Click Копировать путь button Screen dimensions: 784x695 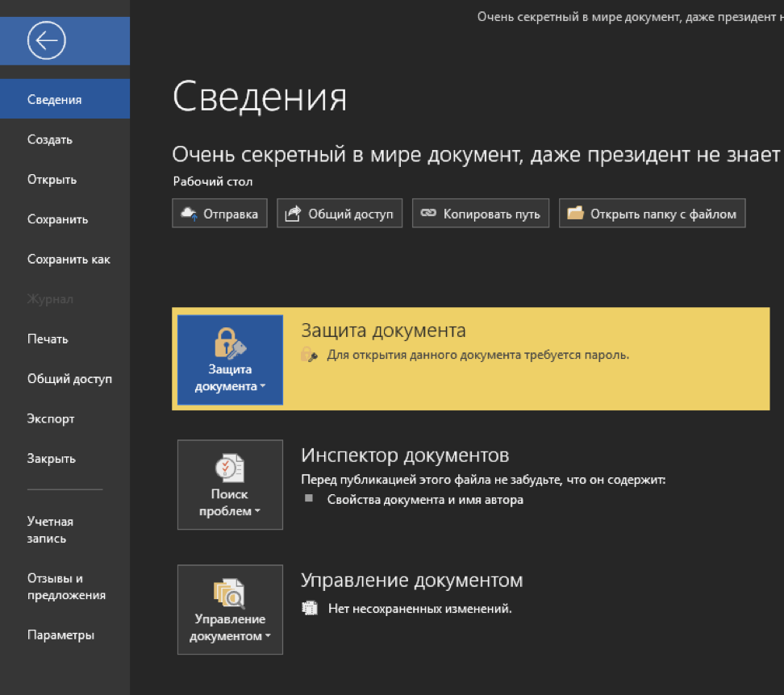pos(481,214)
